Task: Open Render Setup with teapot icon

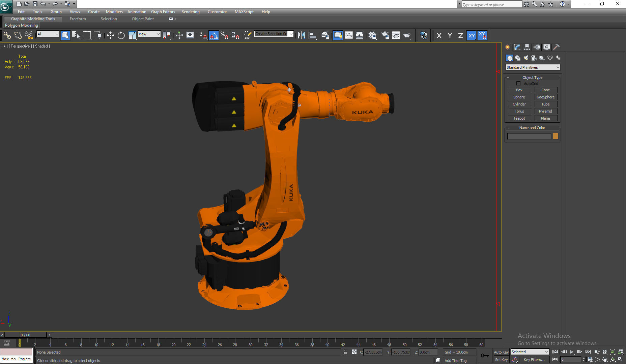Action: [385, 35]
